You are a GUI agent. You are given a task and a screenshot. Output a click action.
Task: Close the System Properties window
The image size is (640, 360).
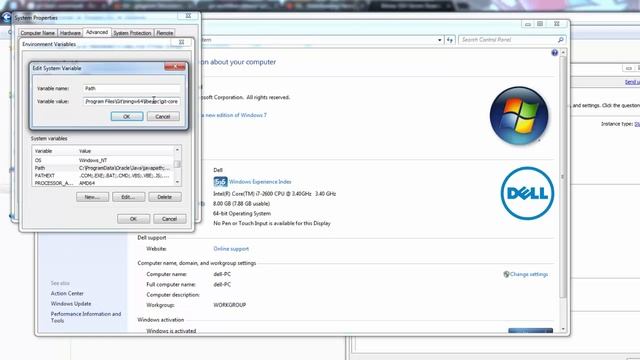(188, 16)
